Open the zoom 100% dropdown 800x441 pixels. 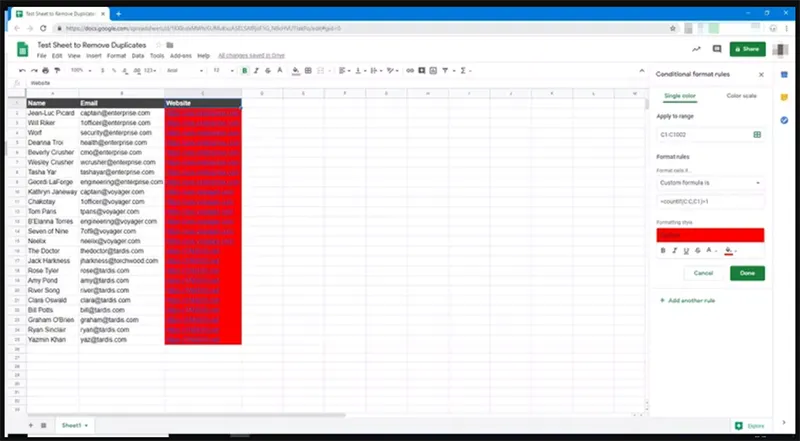coord(81,70)
